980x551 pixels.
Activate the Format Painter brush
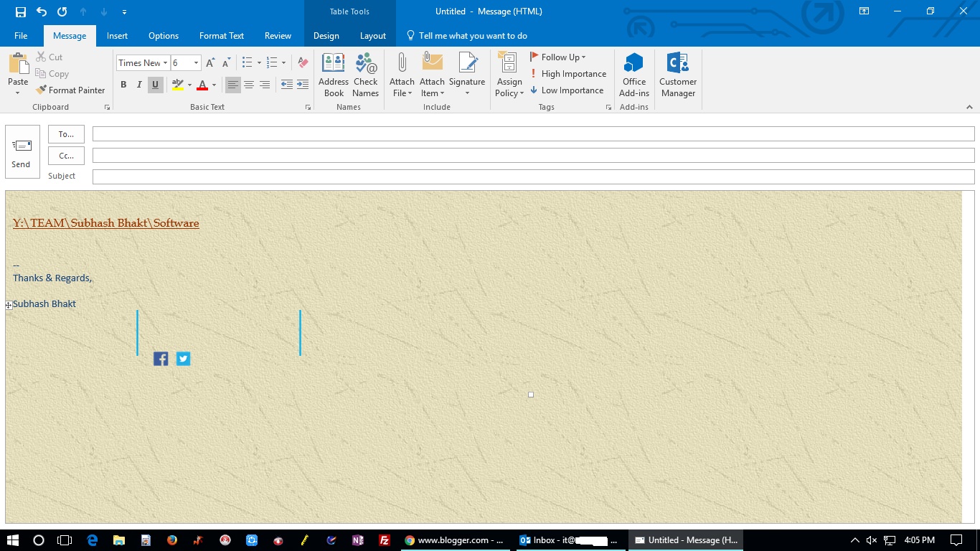tap(70, 90)
